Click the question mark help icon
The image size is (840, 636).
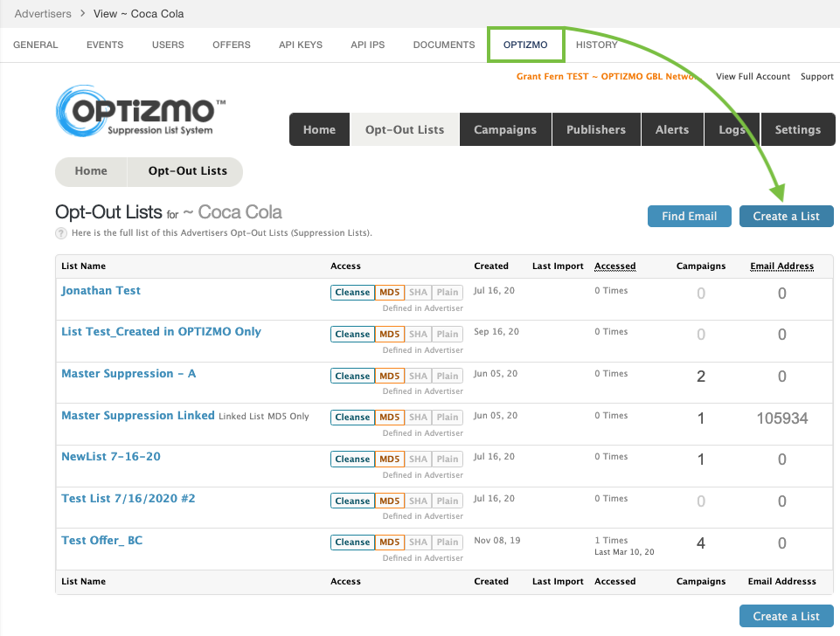coord(61,233)
